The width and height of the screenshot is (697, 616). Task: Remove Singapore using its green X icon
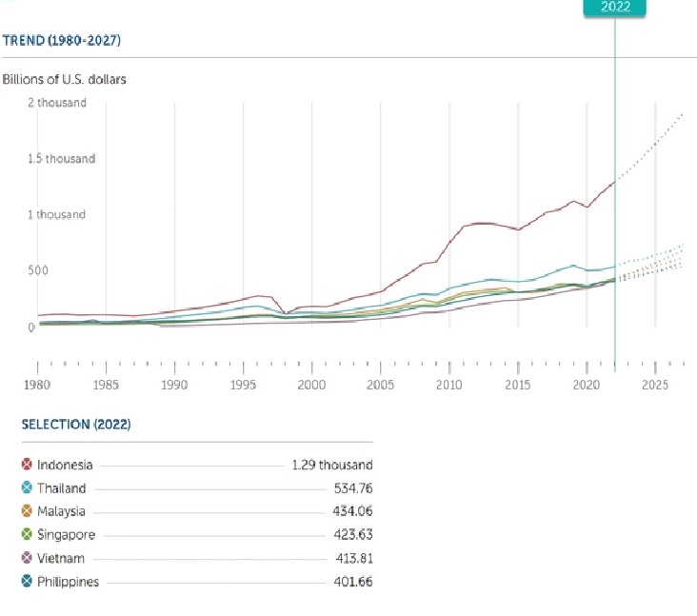[28, 535]
